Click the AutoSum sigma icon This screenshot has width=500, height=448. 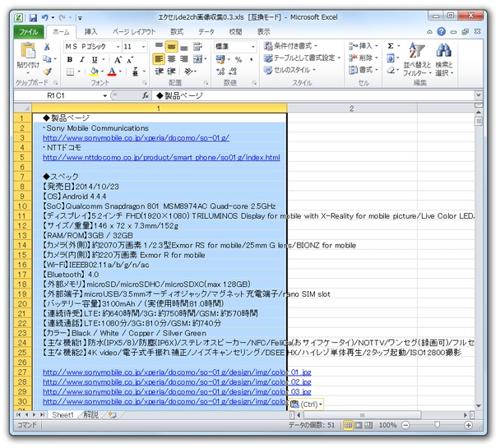click(x=391, y=46)
